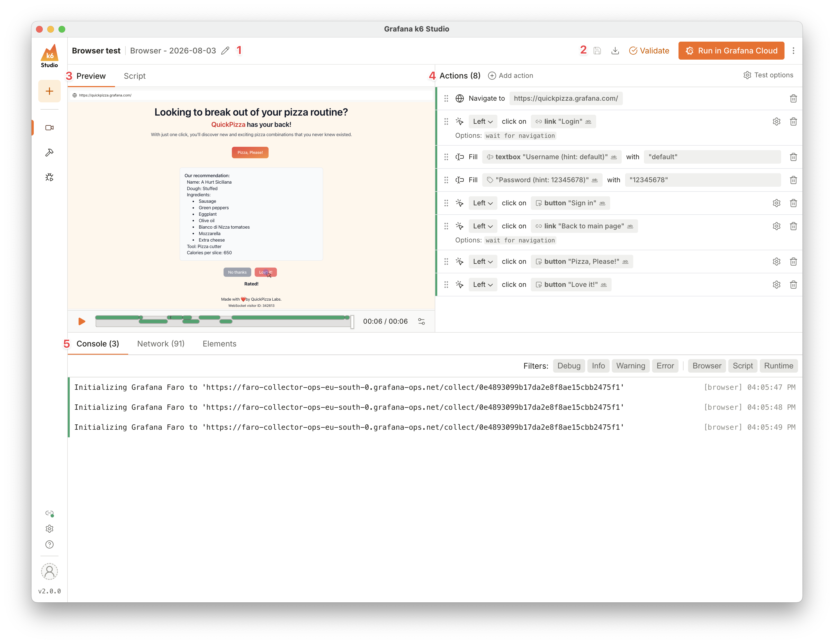Open the help question mark icon
This screenshot has height=644, width=834.
click(49, 544)
